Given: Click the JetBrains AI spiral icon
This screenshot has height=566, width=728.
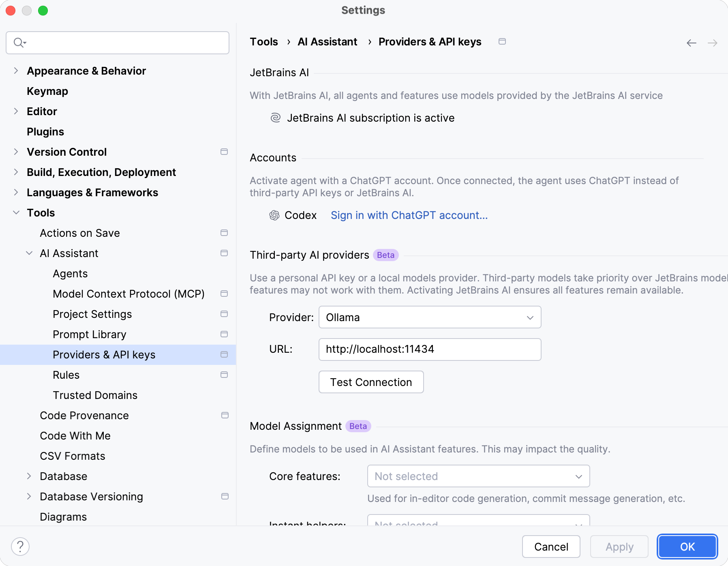Looking at the screenshot, I should 276,118.
